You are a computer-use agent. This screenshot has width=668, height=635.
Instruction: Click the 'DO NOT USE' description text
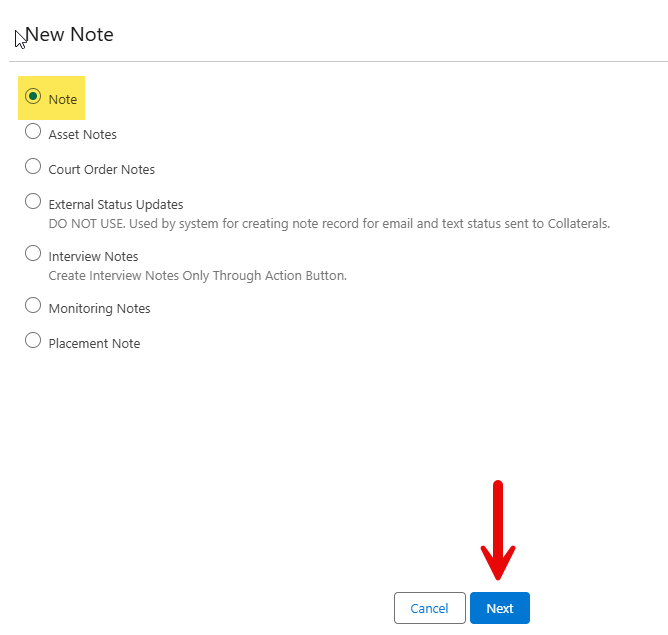(x=329, y=224)
